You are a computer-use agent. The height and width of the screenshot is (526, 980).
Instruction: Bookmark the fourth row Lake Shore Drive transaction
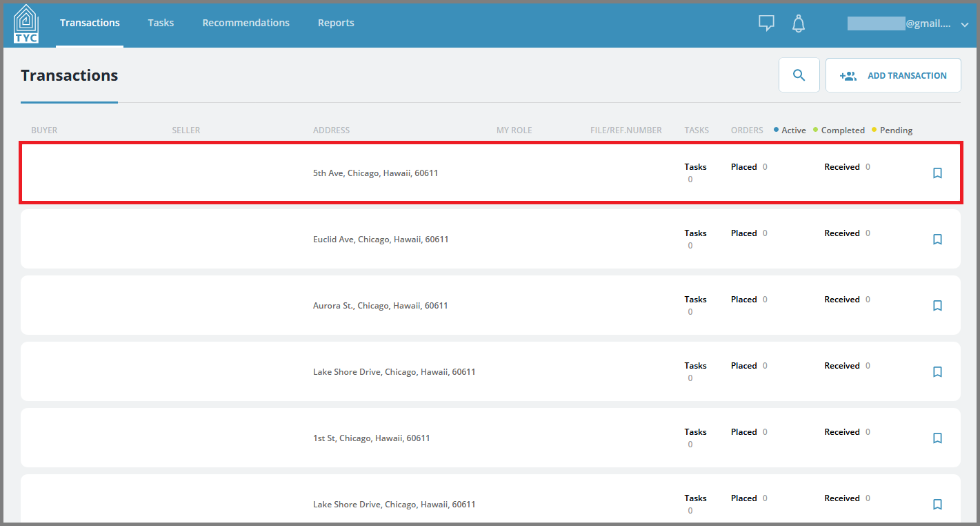pyautogui.click(x=937, y=372)
